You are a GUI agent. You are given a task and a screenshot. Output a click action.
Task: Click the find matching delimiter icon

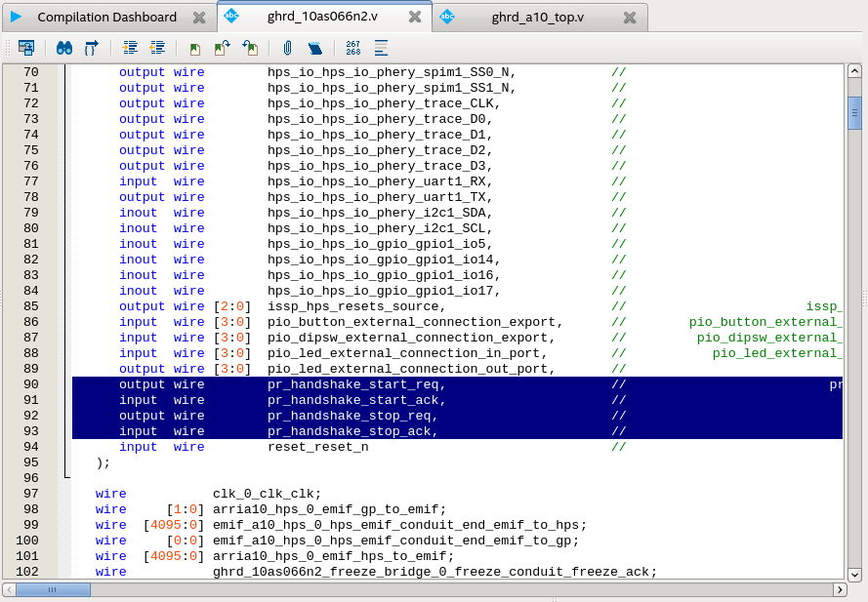pos(91,47)
